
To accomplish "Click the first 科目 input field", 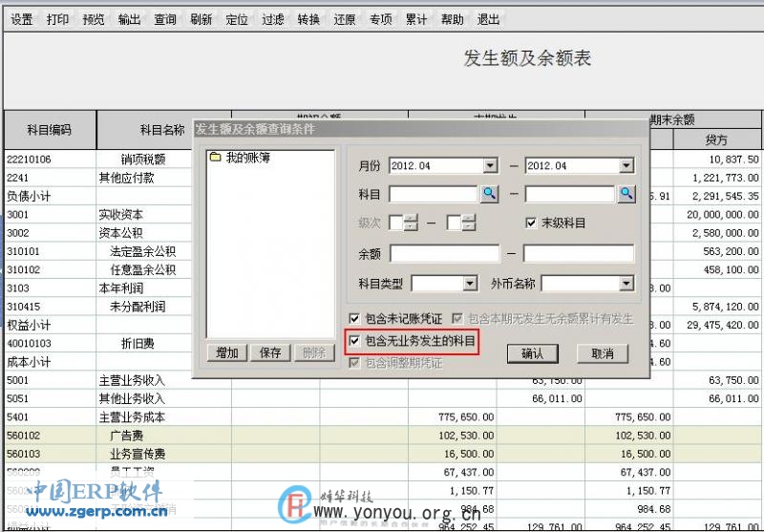I will (x=434, y=195).
